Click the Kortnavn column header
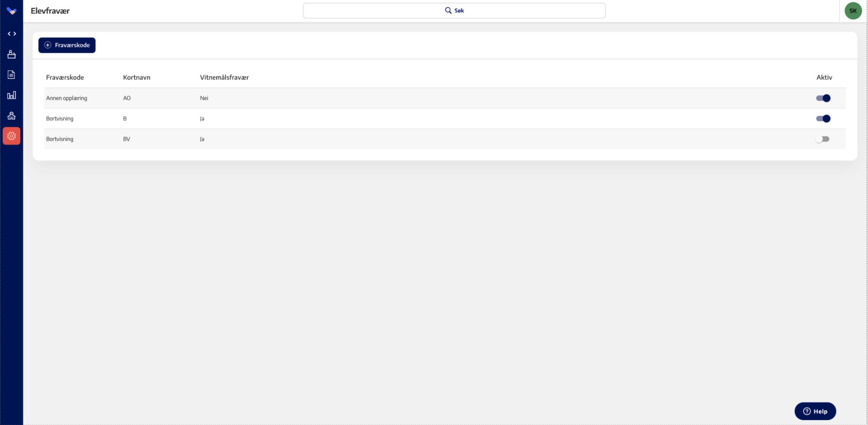This screenshot has height=425, width=868. (x=136, y=77)
